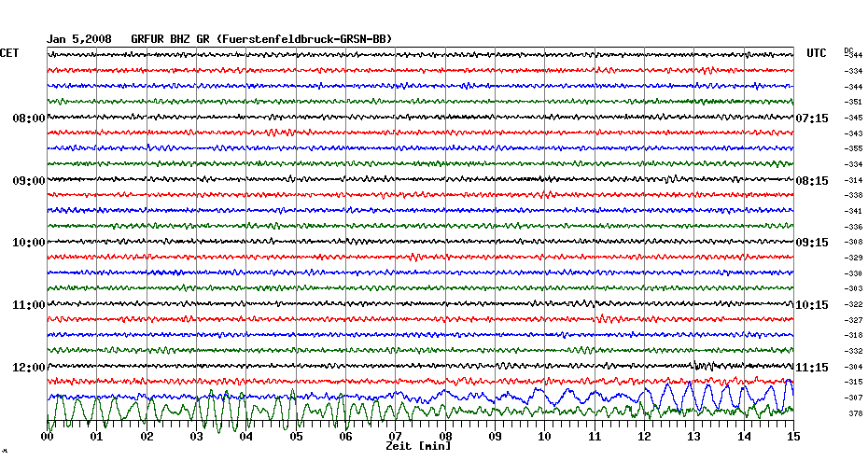Click the "Zeit [min]" axis title

[x=418, y=446]
